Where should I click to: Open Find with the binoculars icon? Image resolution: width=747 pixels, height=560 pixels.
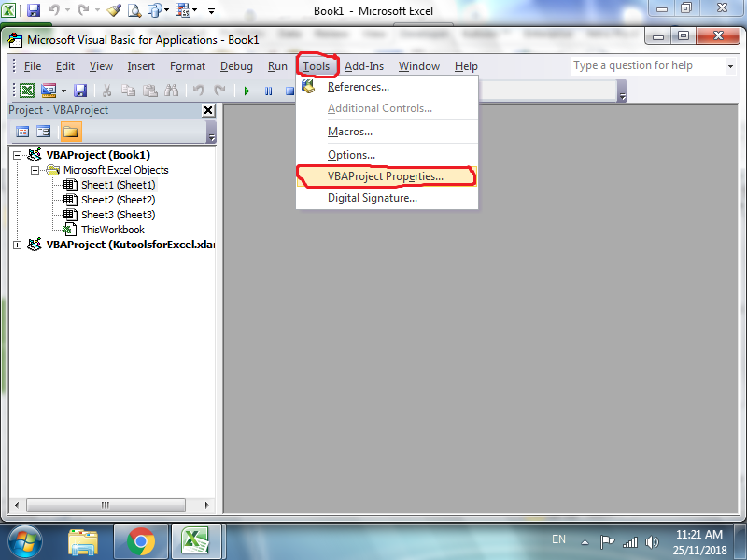click(x=172, y=91)
